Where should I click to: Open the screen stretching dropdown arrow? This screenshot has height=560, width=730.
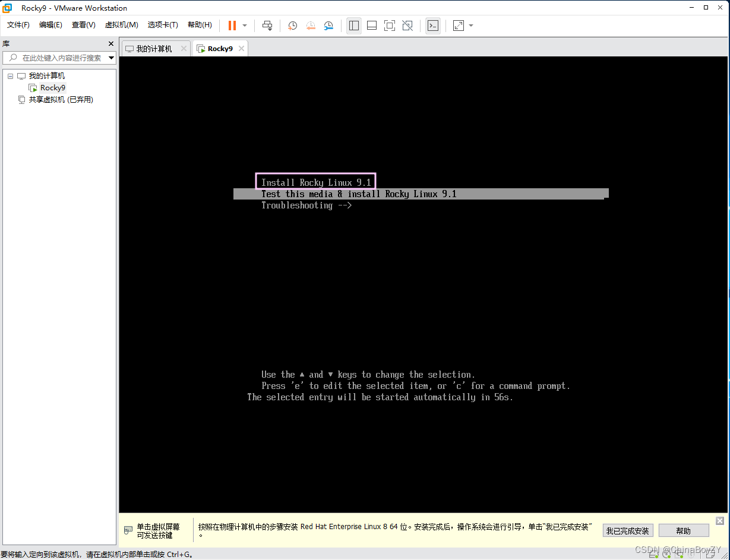tap(471, 26)
